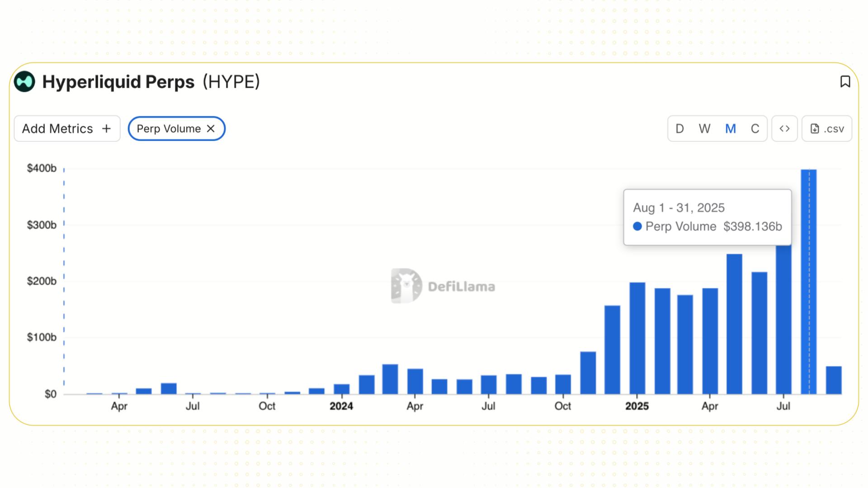Click the July 2025 bar
This screenshot has width=868, height=488.
click(x=784, y=319)
